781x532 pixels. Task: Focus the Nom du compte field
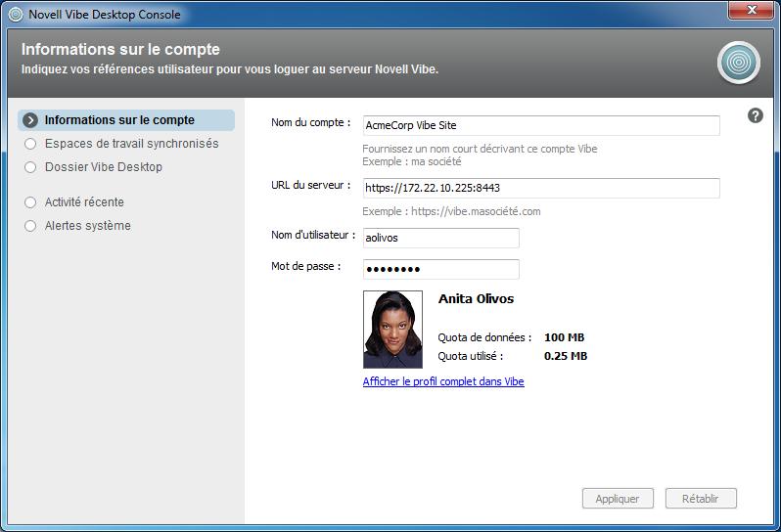click(x=541, y=125)
